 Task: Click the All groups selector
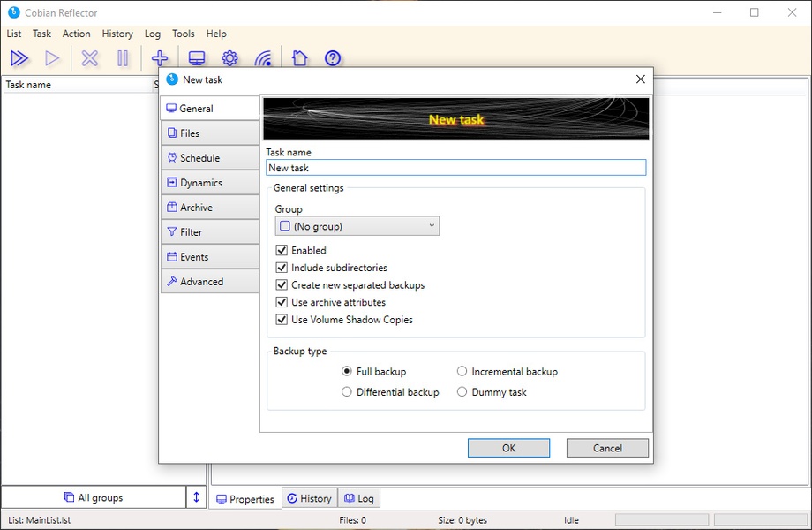tap(94, 497)
